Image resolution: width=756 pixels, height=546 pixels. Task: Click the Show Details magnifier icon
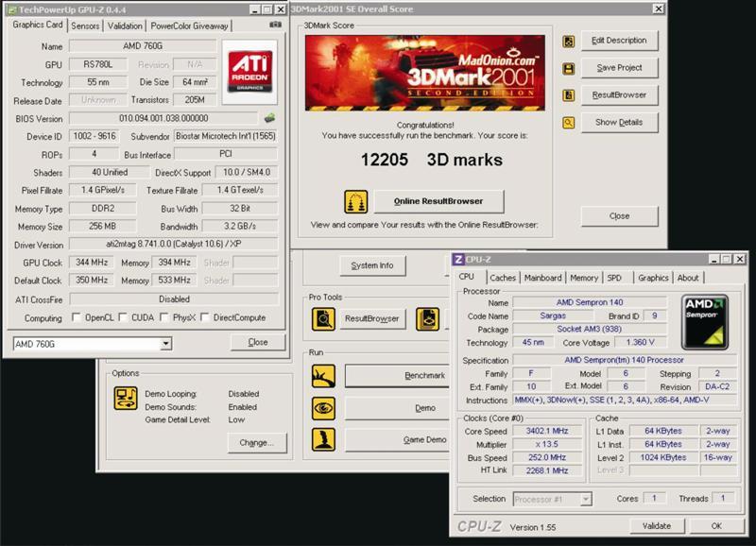coord(569,123)
